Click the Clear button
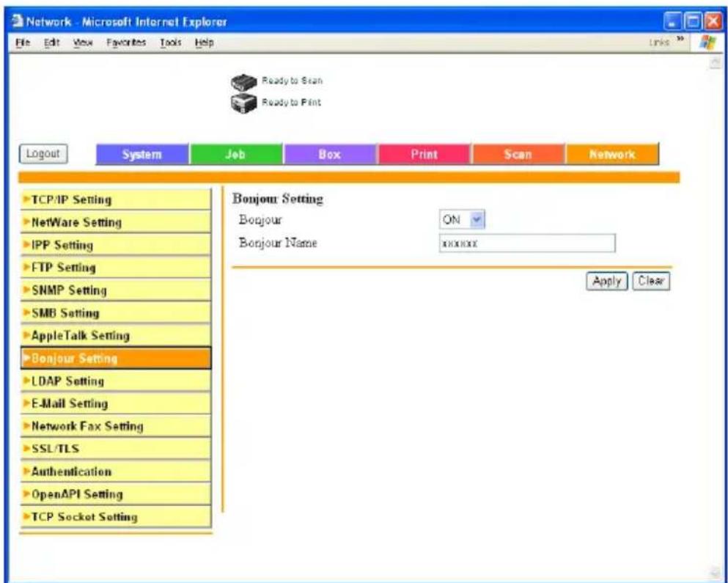728x583 pixels. 651,281
